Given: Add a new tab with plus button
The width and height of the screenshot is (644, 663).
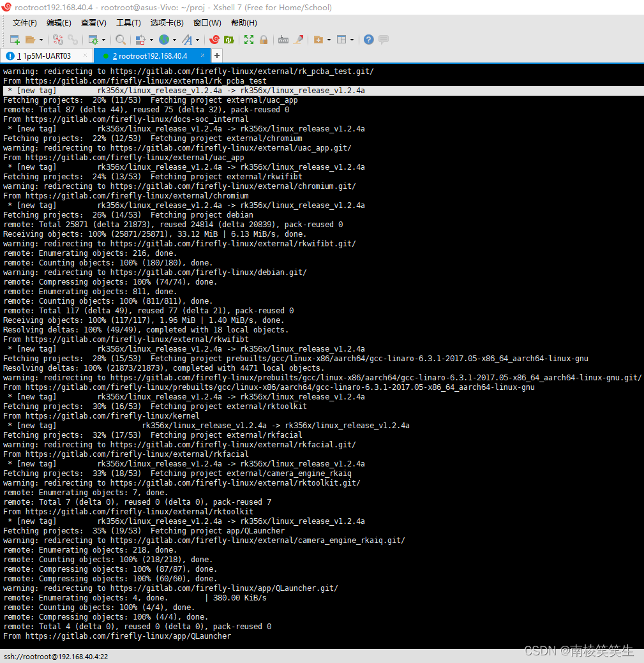Looking at the screenshot, I should [x=217, y=56].
